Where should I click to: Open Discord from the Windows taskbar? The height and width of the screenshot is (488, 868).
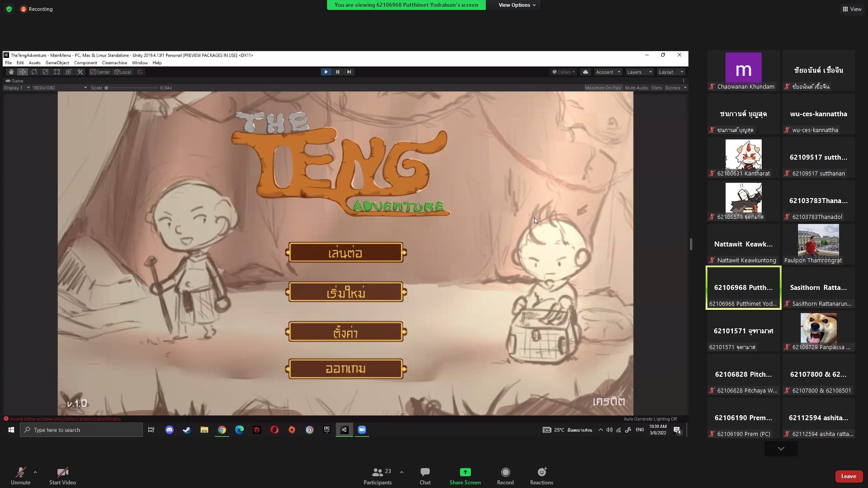coord(169,430)
